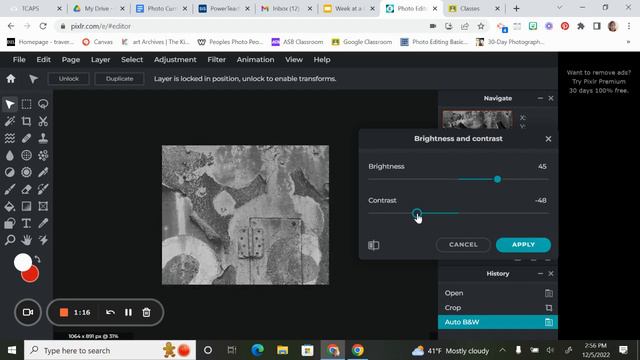640x360 pixels.
Task: Toggle before/after compare preview icon
Action: tap(373, 245)
